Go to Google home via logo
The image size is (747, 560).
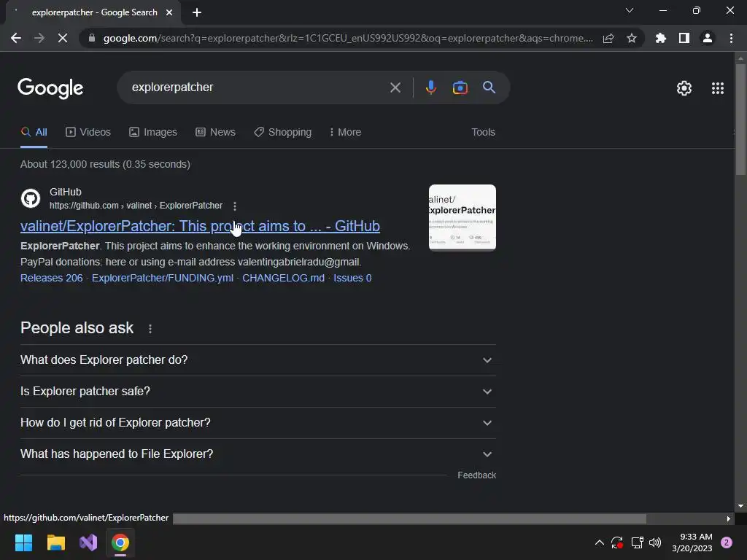click(50, 88)
